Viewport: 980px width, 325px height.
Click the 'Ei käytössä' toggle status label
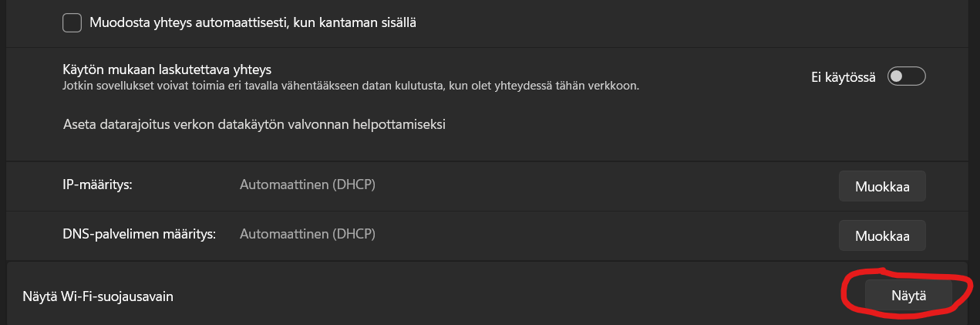coord(843,77)
